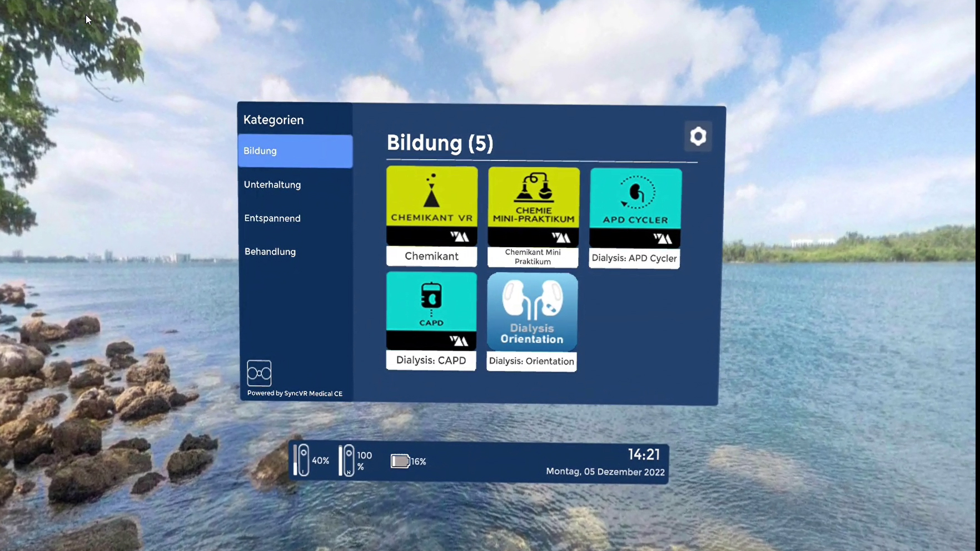Select the Bildung category

pyautogui.click(x=295, y=151)
